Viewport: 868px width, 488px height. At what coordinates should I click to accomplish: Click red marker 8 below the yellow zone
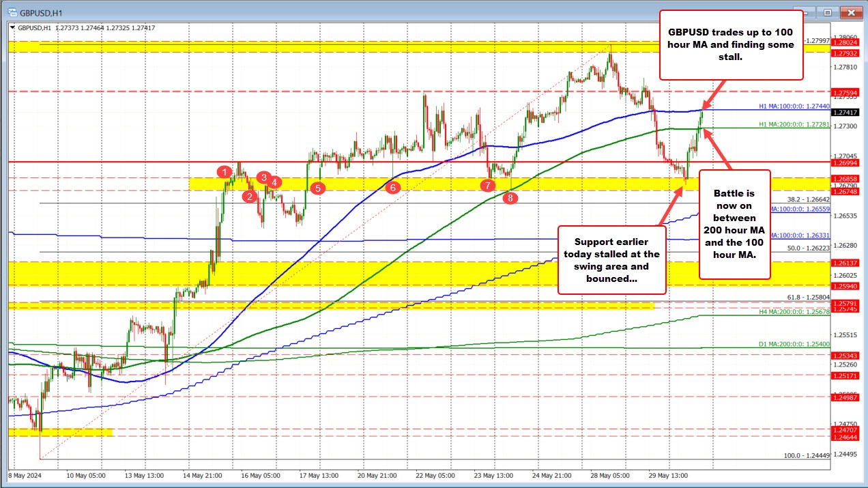[510, 197]
